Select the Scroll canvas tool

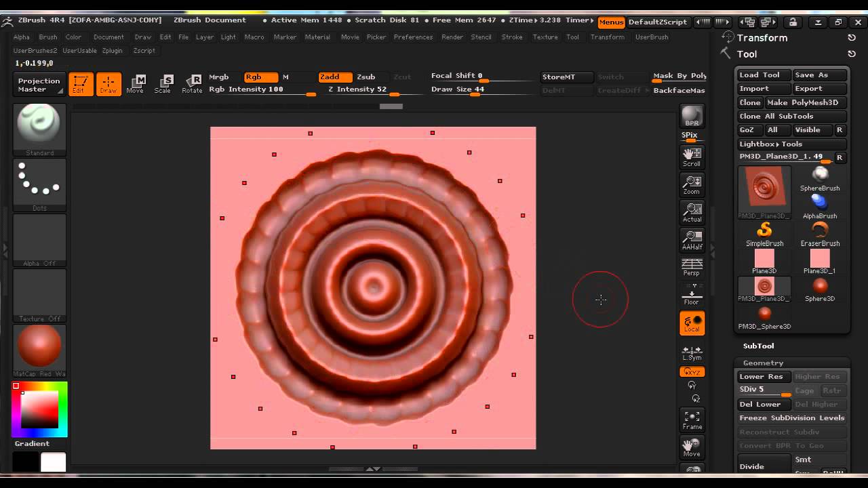692,157
